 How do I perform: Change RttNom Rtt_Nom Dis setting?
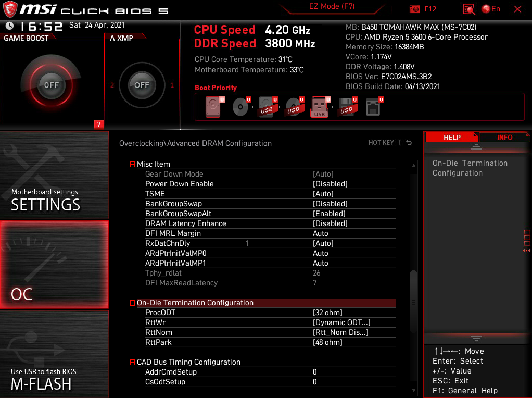(340, 332)
